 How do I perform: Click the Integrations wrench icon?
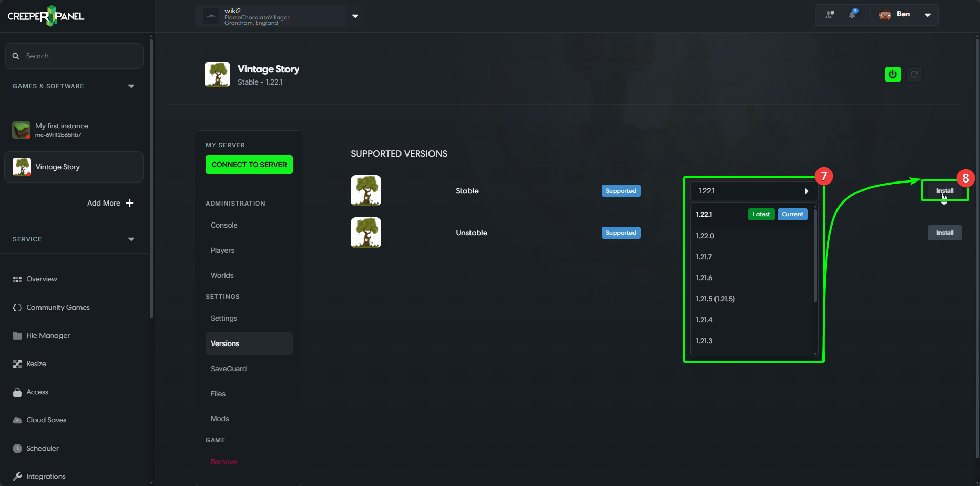pyautogui.click(x=17, y=477)
